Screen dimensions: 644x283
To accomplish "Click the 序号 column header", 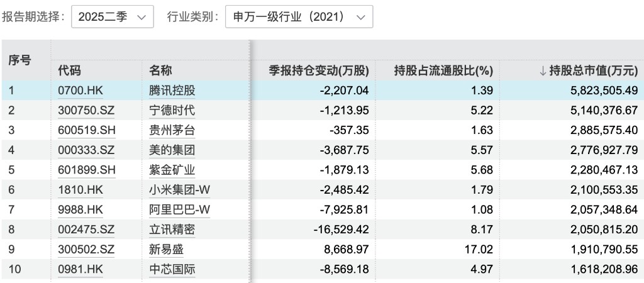I will tap(19, 60).
